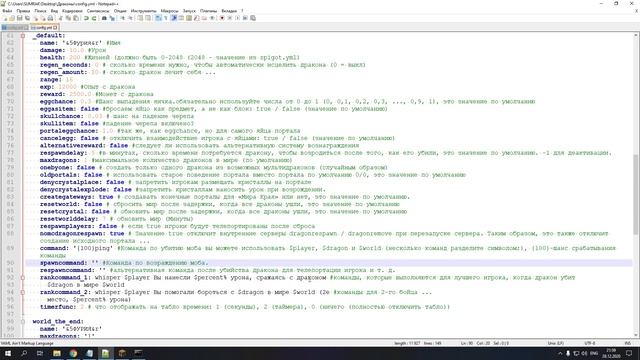Click the Close All toolbar icon

click(x=43, y=18)
